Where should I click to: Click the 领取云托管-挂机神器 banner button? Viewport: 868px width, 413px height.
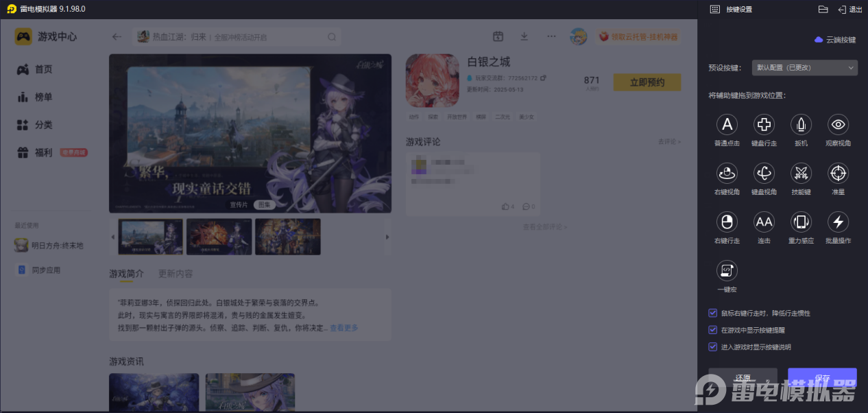tap(638, 37)
